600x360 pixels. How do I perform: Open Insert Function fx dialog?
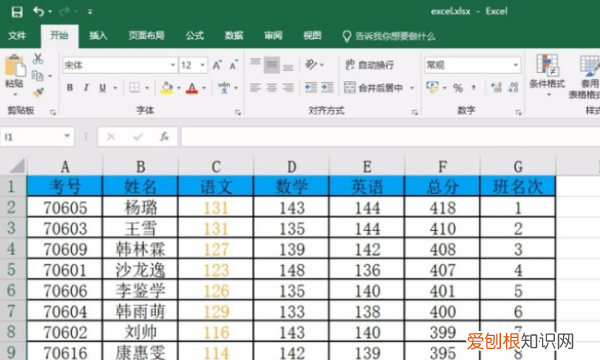tap(165, 137)
